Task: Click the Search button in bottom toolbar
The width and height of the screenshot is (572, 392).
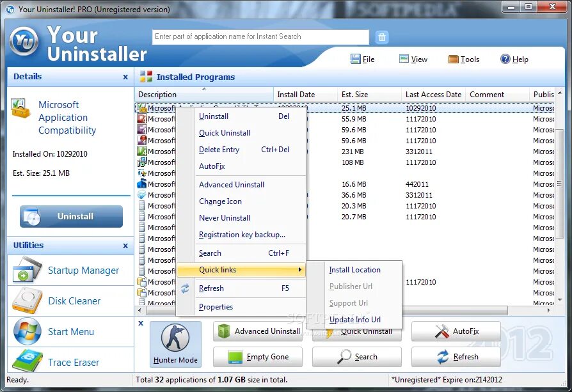Action: [x=357, y=357]
